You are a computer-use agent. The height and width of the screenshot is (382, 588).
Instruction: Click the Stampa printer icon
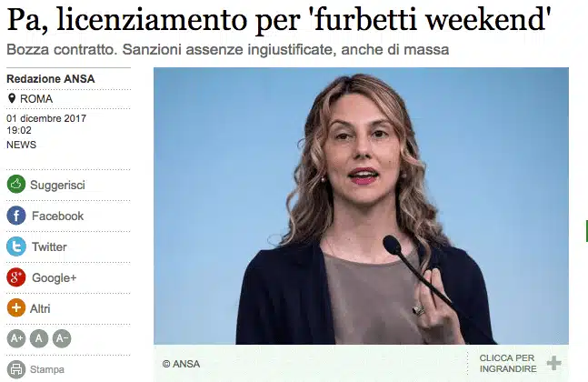(16, 369)
